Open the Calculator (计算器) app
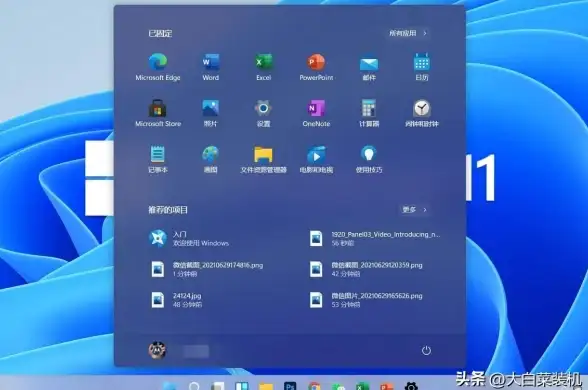 (x=369, y=113)
